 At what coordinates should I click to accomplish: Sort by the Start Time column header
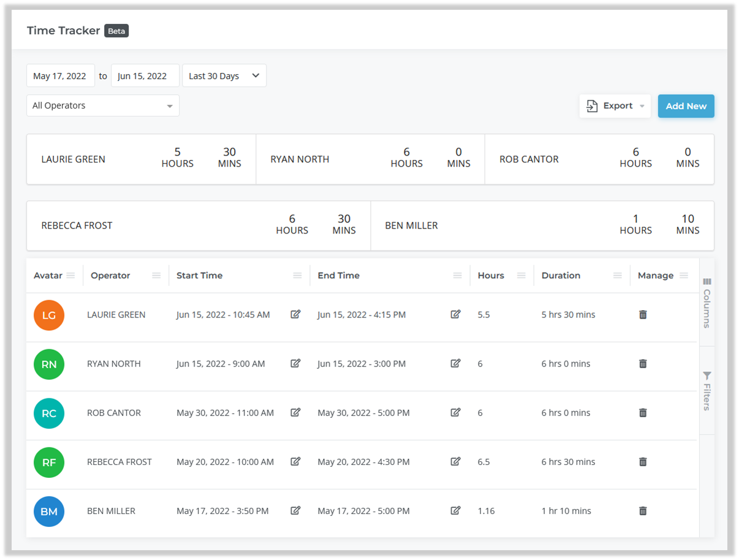(200, 276)
